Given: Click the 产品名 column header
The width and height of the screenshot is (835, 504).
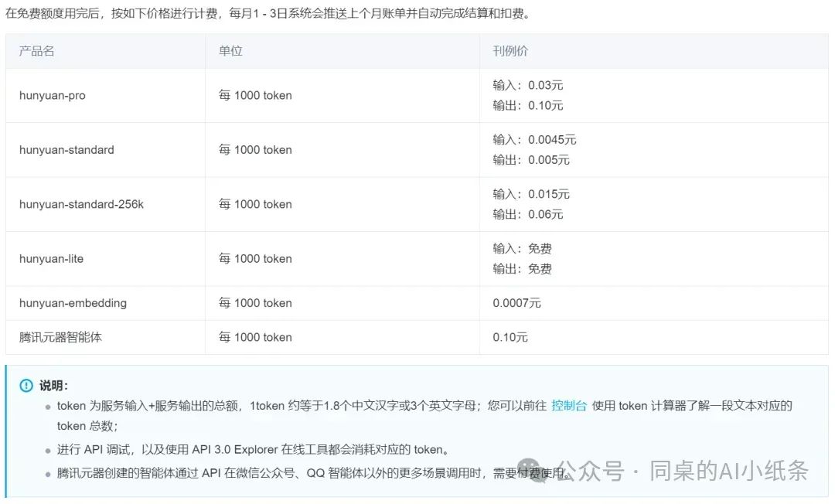Looking at the screenshot, I should tap(105, 51).
